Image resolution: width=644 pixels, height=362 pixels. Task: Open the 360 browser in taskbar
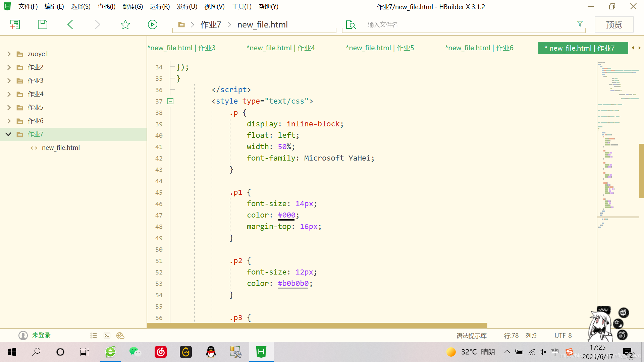click(110, 352)
